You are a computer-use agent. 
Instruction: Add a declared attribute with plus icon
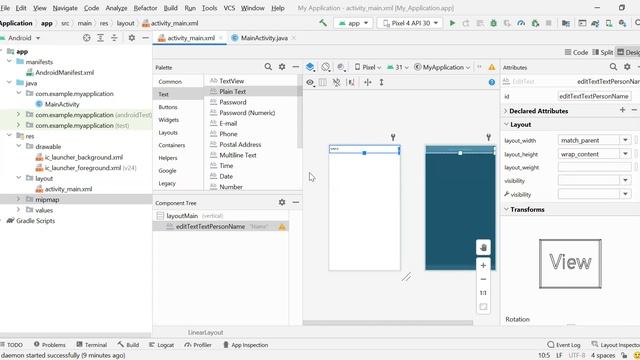point(622,110)
